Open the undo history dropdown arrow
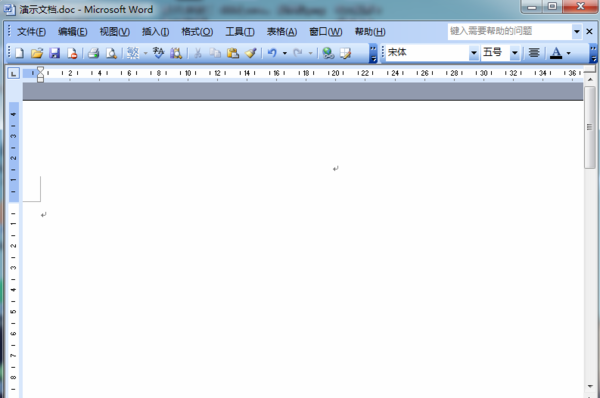This screenshot has width=600, height=398. click(x=285, y=53)
